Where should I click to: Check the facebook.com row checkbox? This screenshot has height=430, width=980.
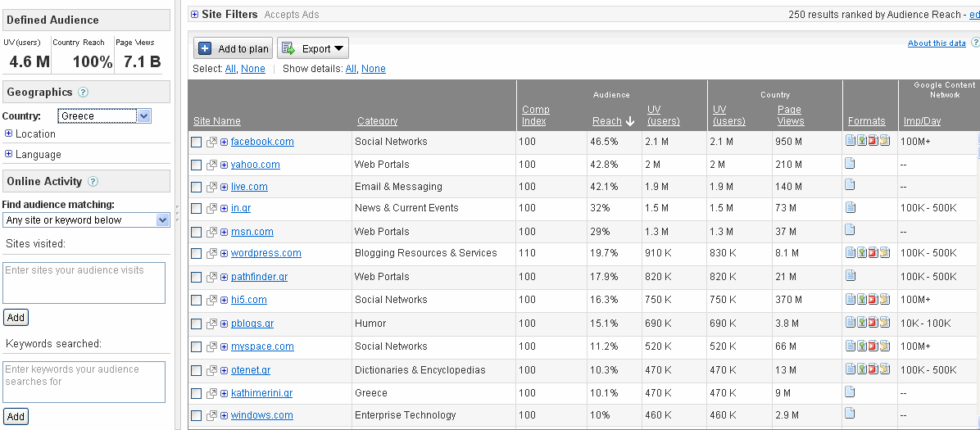click(197, 143)
